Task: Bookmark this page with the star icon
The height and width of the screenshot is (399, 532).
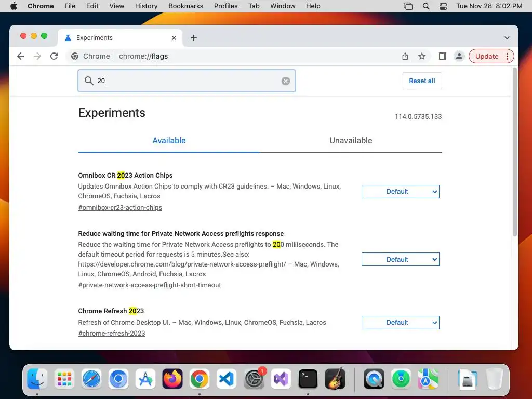Action: 422,56
